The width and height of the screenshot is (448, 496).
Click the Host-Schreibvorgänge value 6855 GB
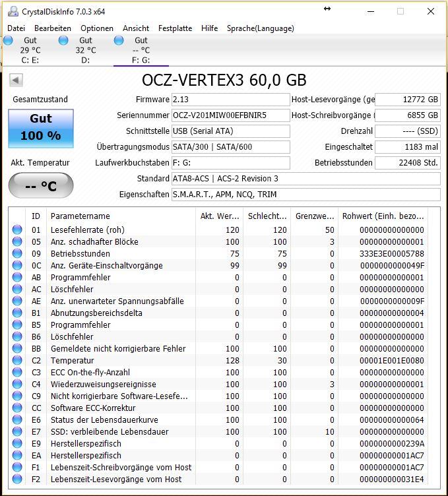click(408, 115)
